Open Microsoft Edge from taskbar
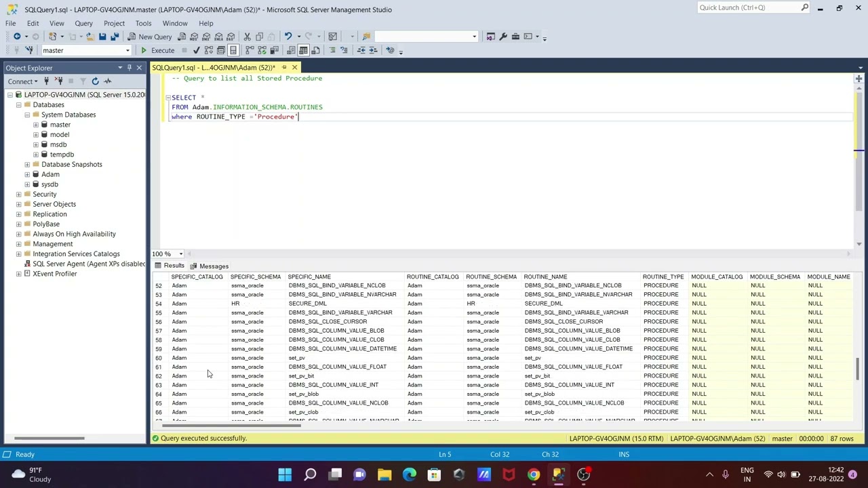The height and width of the screenshot is (488, 868). (x=410, y=474)
